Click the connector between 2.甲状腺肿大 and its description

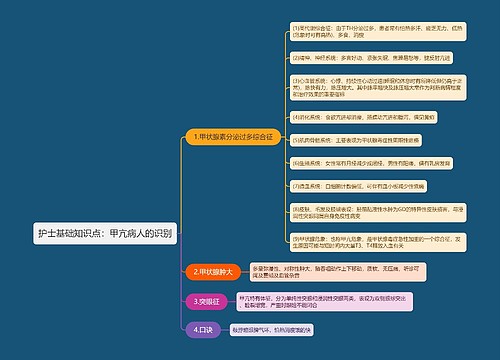(245, 272)
